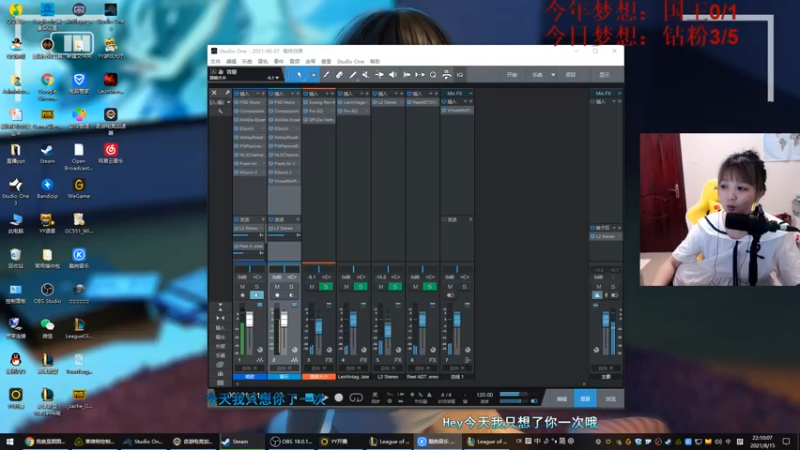
Task: Solo channel 1 with S button
Action: click(257, 287)
